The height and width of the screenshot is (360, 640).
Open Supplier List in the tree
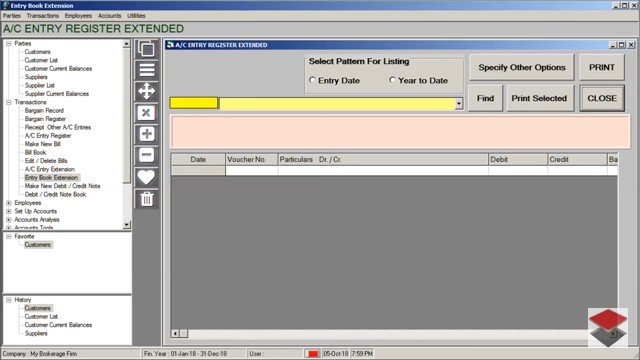click(40, 85)
